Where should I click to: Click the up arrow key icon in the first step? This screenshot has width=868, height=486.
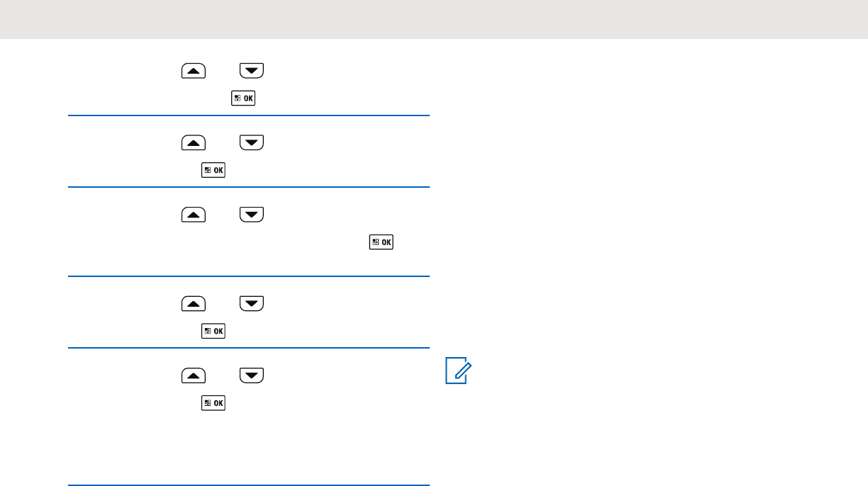194,70
